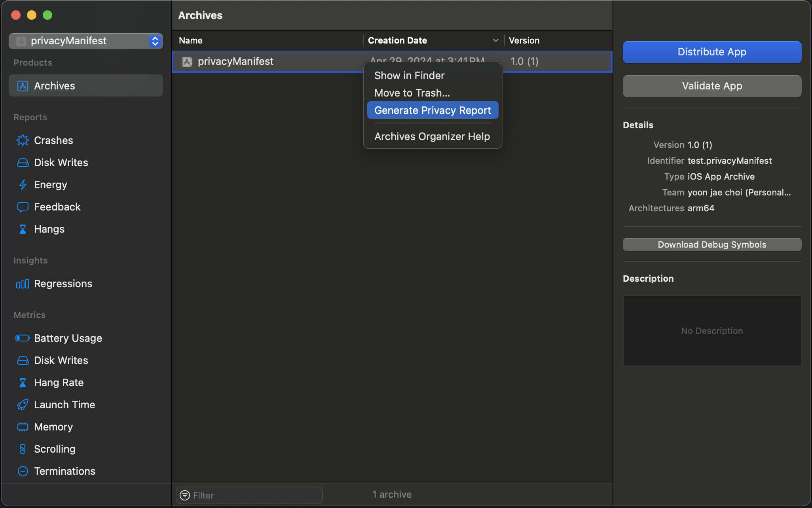Screen dimensions: 812x508
Task: Open the privacyManifest product selector dropdown
Action: pyautogui.click(x=155, y=41)
